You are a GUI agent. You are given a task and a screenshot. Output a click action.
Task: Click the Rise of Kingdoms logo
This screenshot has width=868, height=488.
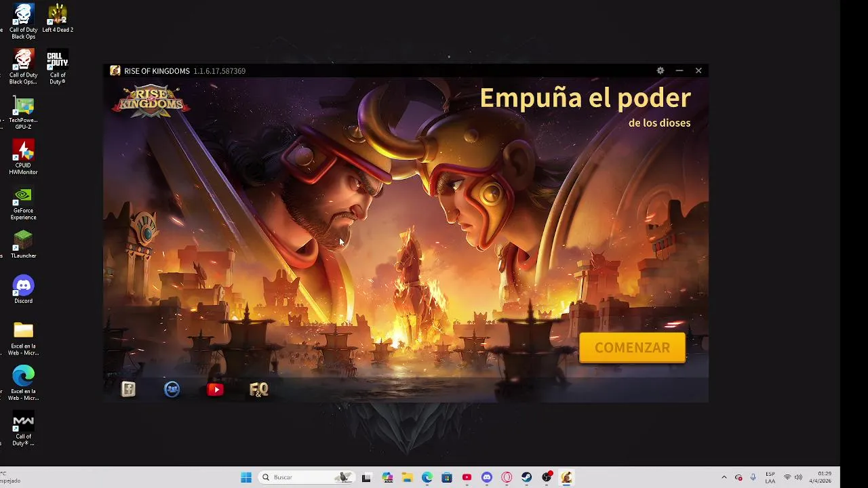[151, 101]
